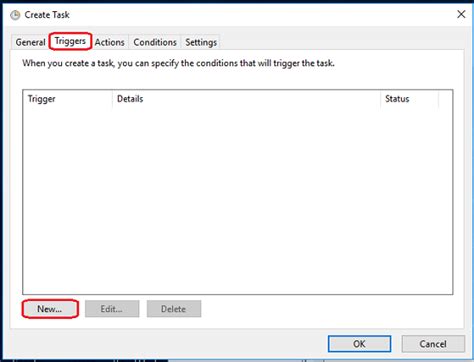
Task: Open the Settings tab
Action: click(201, 42)
